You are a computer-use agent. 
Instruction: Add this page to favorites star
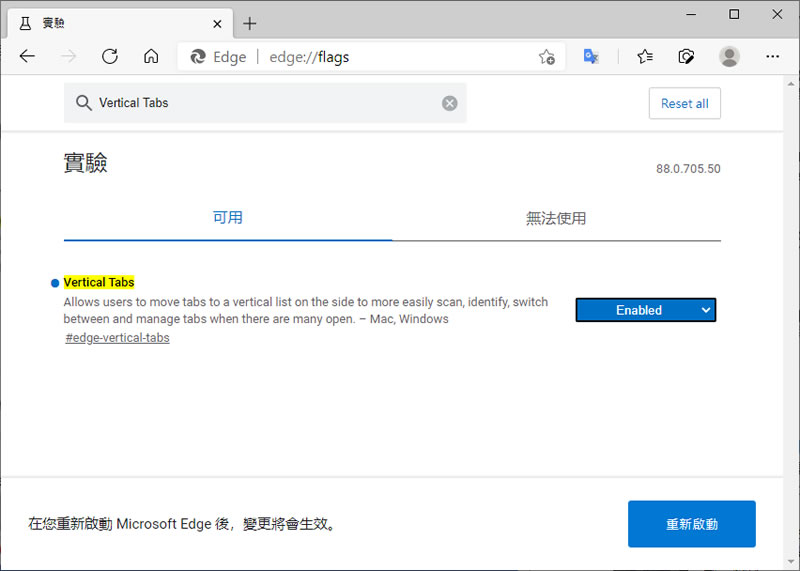click(546, 57)
